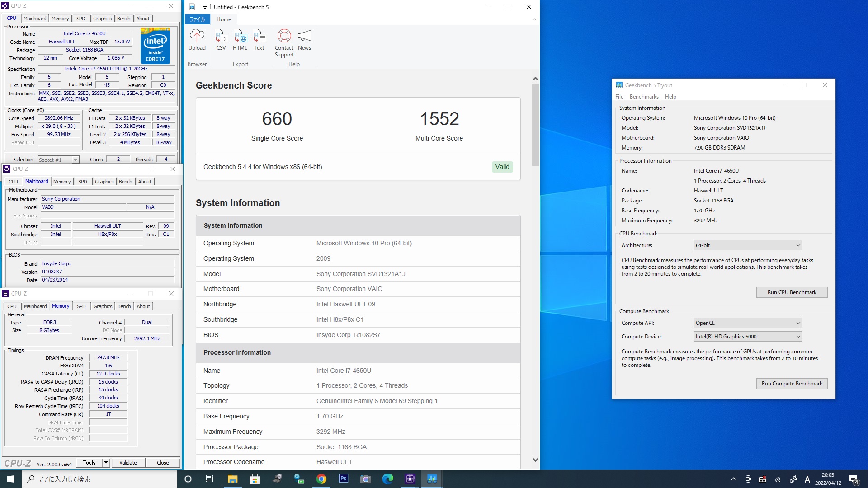The height and width of the screenshot is (488, 868).
Task: Open the Compute Device dropdown
Action: pos(748,337)
